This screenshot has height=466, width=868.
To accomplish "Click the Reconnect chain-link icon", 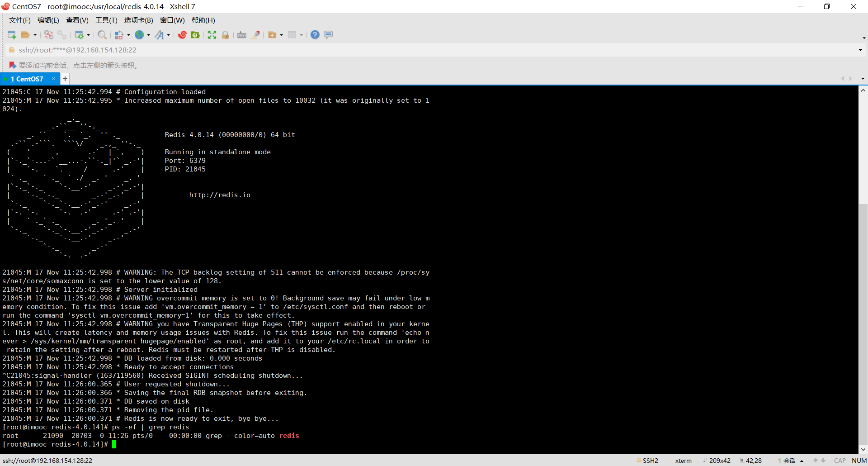I will point(62,35).
